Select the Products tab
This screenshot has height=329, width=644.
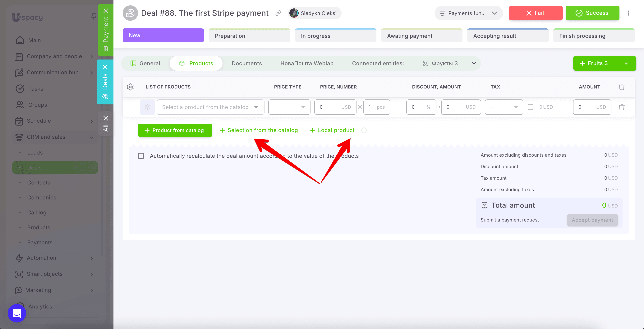[x=196, y=63]
